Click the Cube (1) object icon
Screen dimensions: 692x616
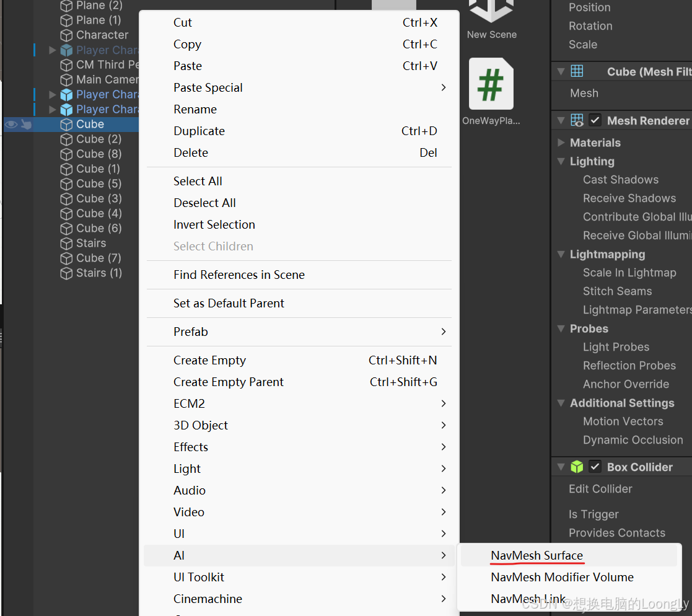tap(66, 169)
